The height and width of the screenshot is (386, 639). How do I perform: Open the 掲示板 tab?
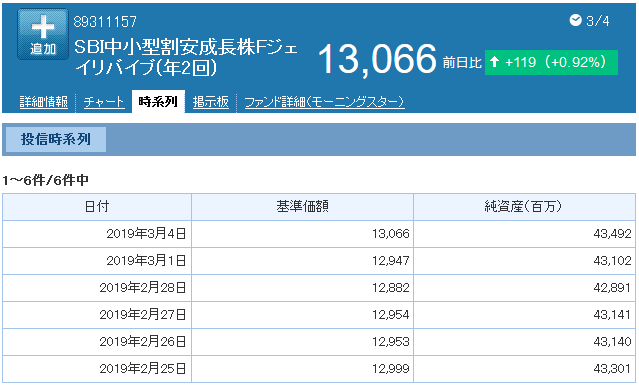coord(211,101)
